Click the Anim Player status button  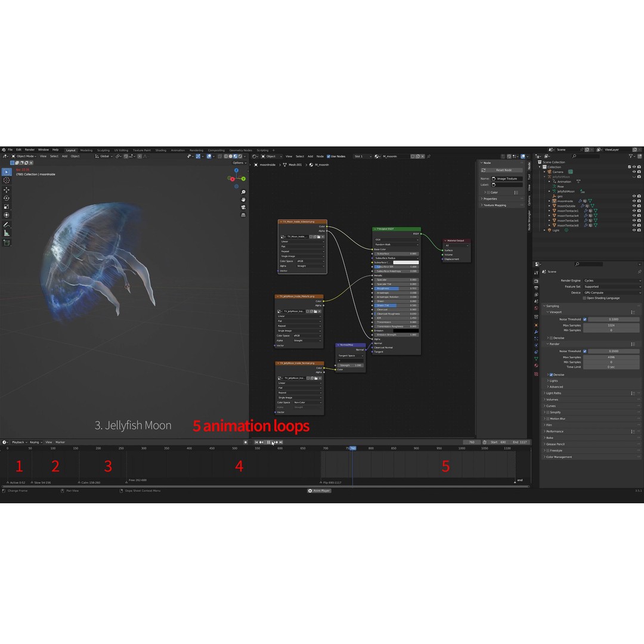(x=320, y=491)
